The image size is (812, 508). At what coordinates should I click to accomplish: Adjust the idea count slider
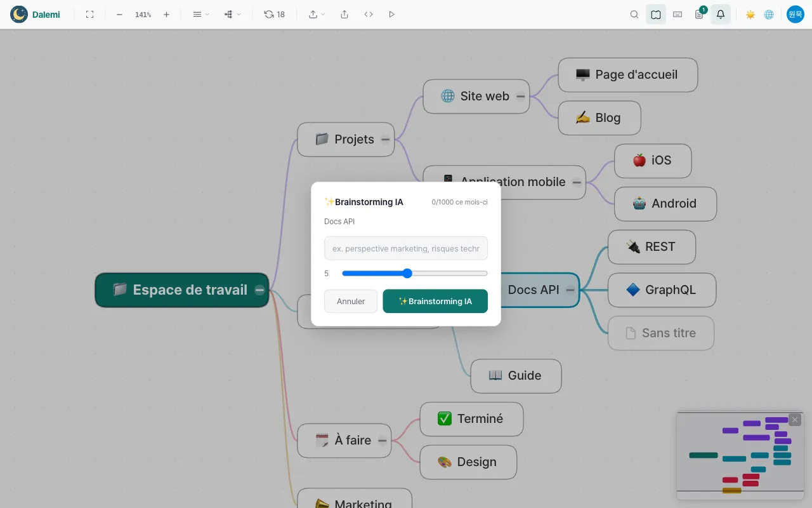click(415, 274)
